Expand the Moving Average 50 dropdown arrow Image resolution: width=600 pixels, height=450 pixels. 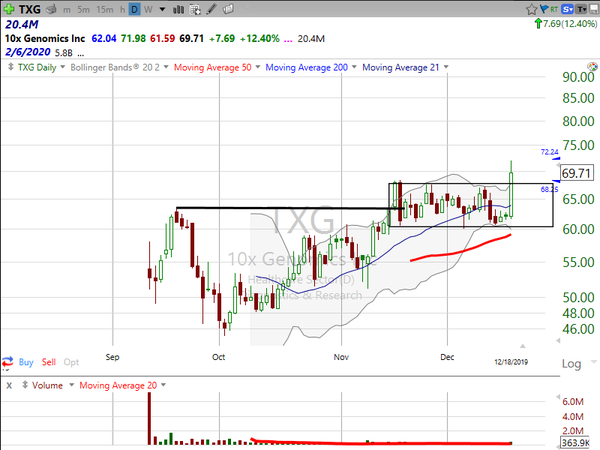click(258, 67)
